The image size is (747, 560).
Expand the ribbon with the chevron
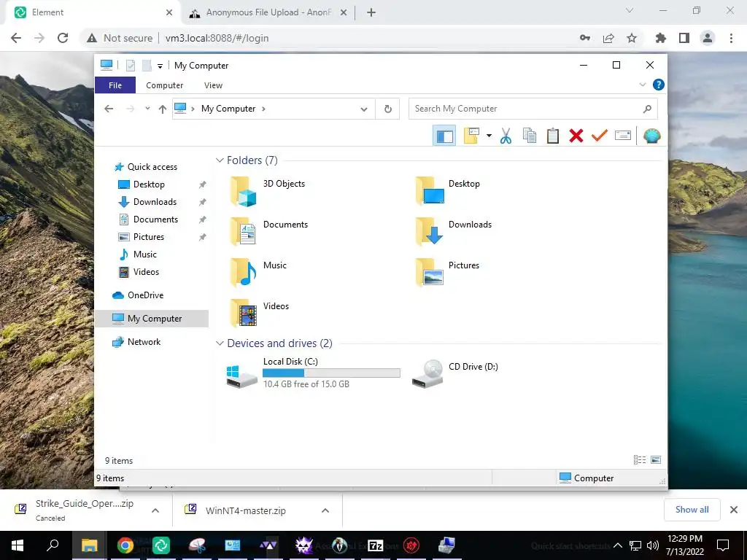tap(642, 85)
